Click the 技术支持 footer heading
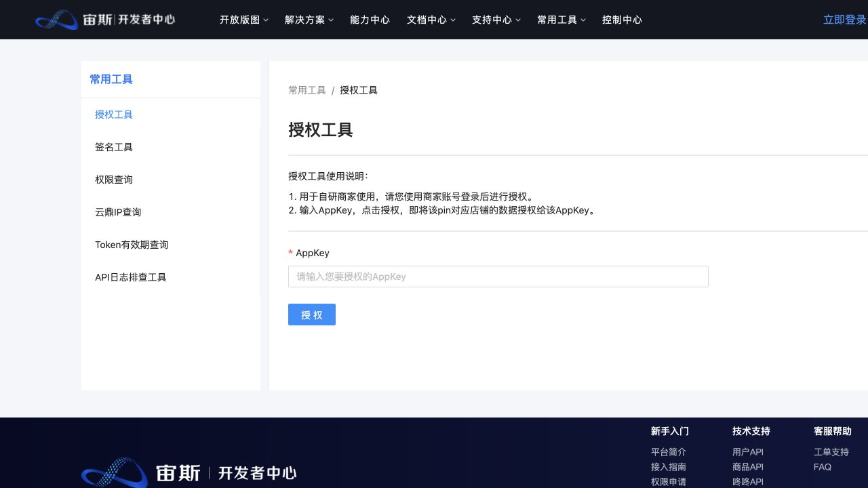 point(751,431)
